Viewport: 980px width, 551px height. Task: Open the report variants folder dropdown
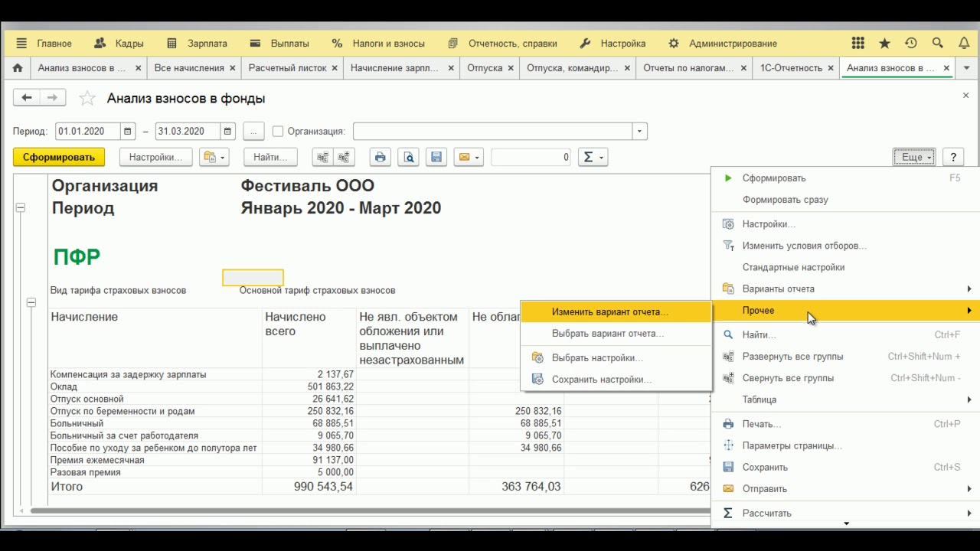[x=214, y=158]
